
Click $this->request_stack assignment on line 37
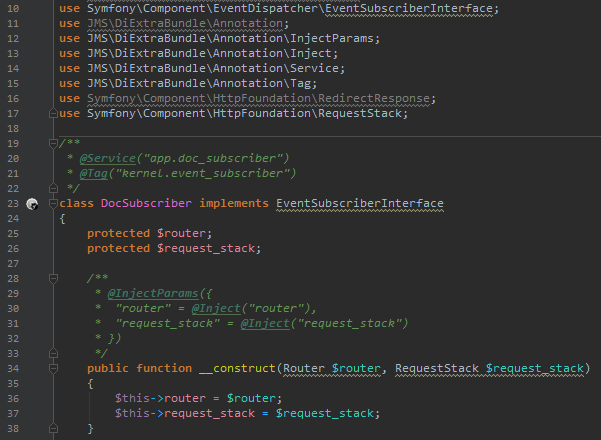tap(247, 413)
